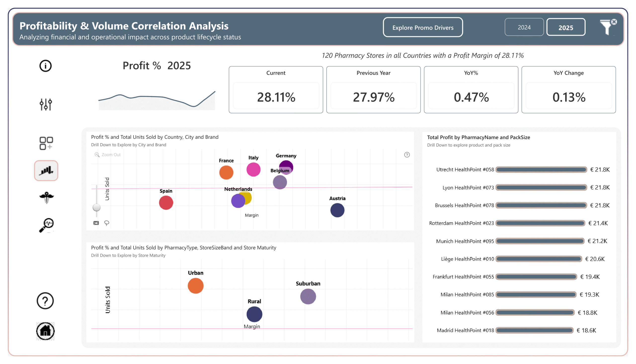The width and height of the screenshot is (636, 364).
Task: Click the focus mode icon below slider
Action: pyautogui.click(x=96, y=223)
